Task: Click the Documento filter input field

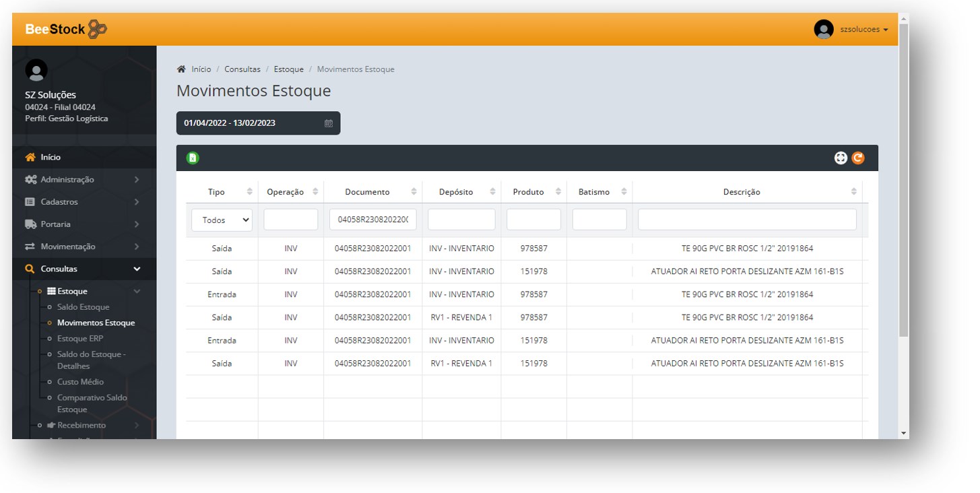Action: [372, 220]
